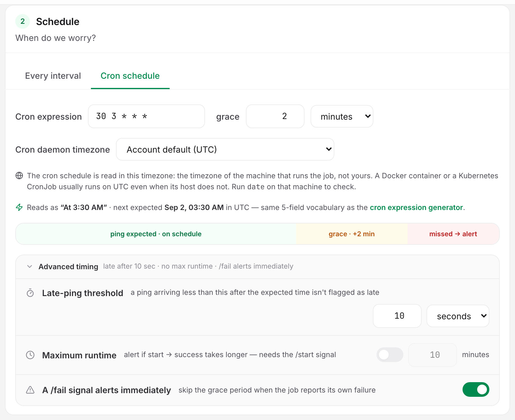Screen dimensions: 515x420
Task: Collapse the Advanced timing section chevron
Action: point(30,266)
